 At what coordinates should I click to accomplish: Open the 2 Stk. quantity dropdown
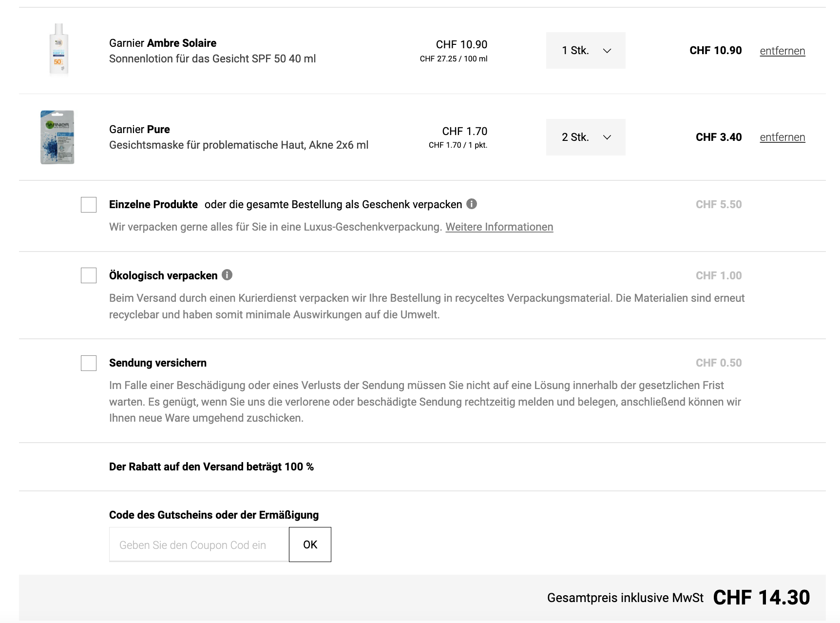(x=585, y=137)
